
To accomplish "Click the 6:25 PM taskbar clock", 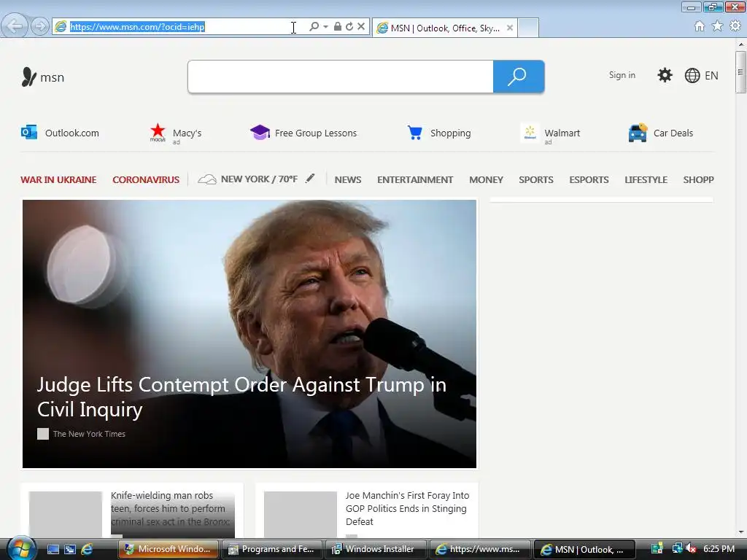I will click(719, 548).
